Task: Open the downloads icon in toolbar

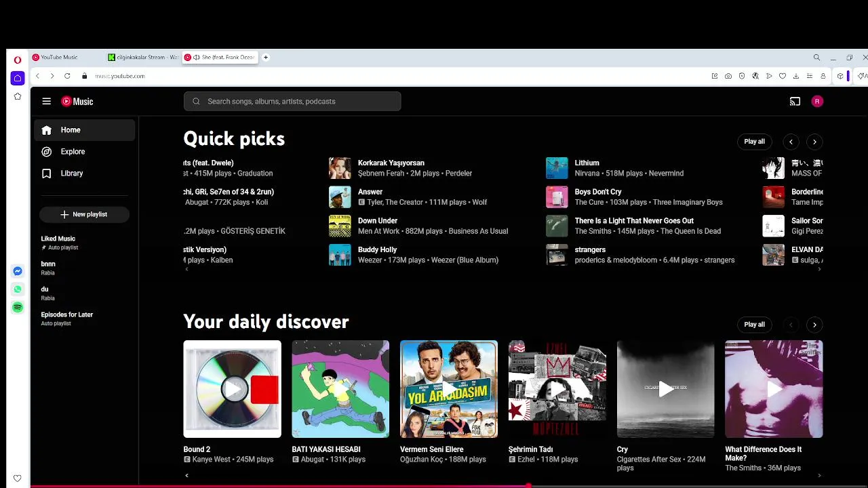Action: point(796,76)
